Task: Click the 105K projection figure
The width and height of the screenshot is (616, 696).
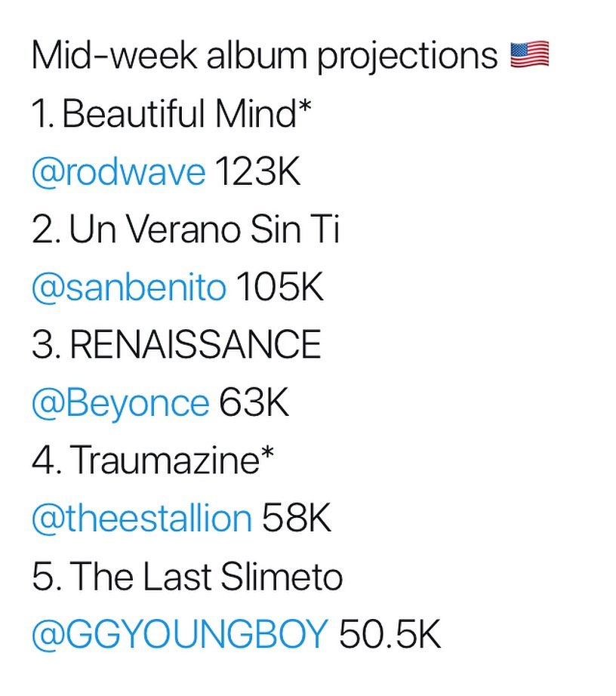Action: tap(279, 288)
